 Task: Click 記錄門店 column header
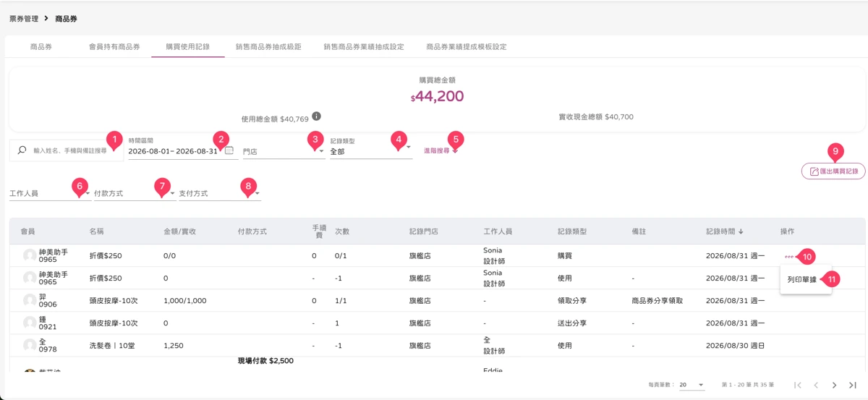424,231
